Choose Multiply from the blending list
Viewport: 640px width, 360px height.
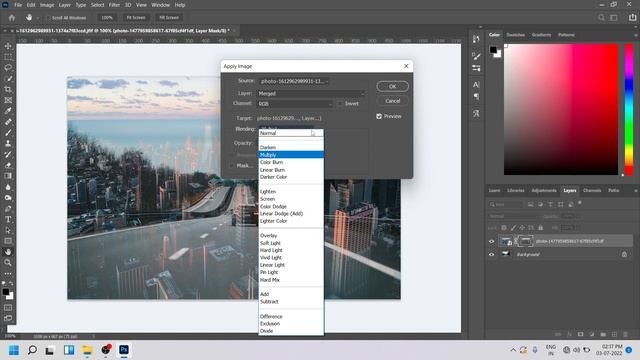[x=291, y=155]
